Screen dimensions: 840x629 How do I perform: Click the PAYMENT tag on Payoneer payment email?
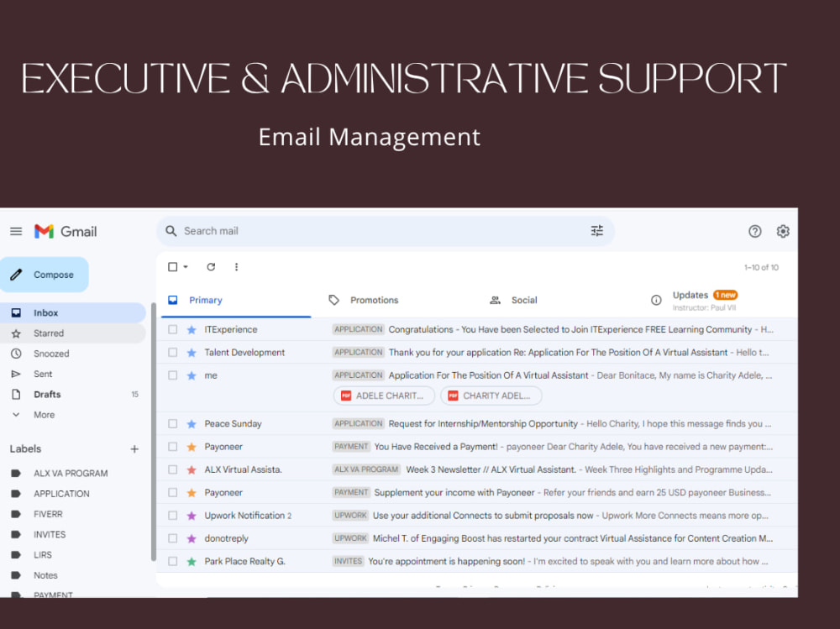tap(351, 447)
